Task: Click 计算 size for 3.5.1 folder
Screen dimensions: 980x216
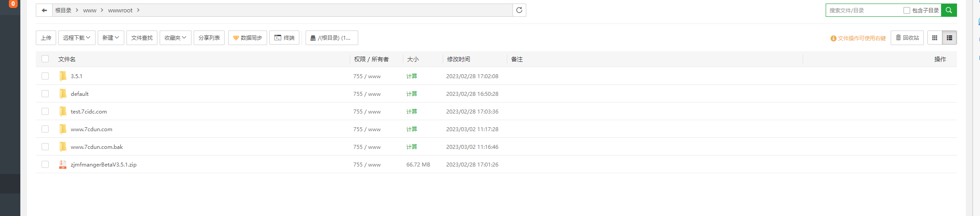Action: (412, 76)
